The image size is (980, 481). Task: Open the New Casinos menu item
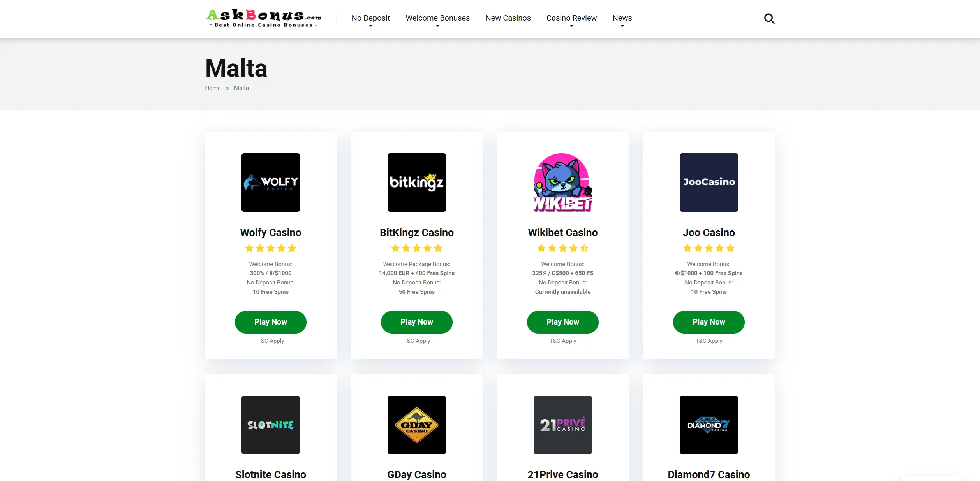tap(508, 18)
